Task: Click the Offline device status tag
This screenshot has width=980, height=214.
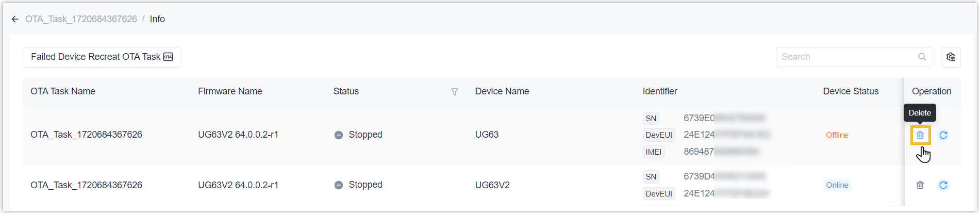Action: 837,135
